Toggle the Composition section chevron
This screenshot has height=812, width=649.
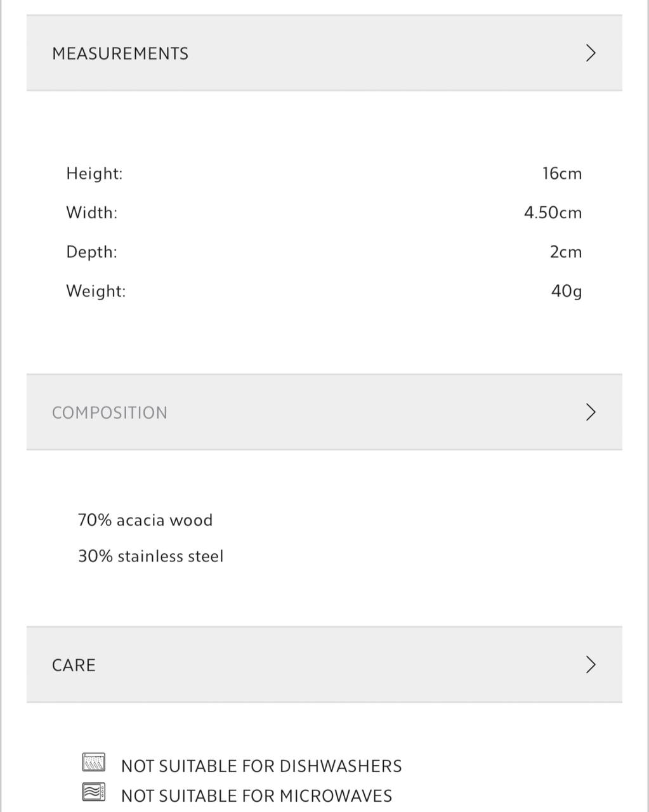(590, 412)
